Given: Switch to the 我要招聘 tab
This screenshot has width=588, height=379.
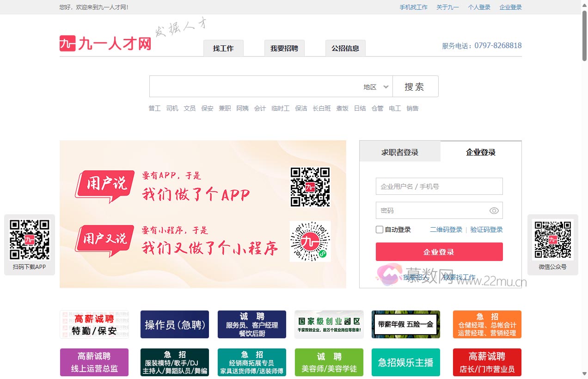Looking at the screenshot, I should [x=284, y=48].
